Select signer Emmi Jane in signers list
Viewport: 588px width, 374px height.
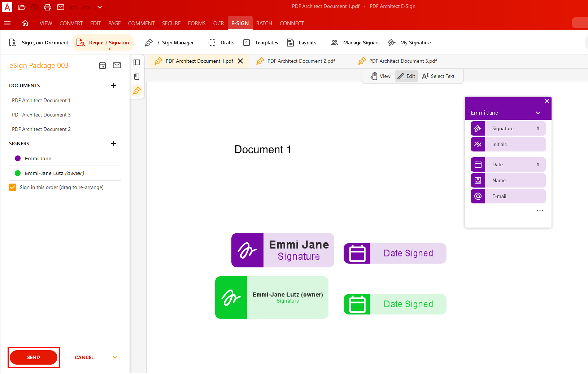(65, 158)
